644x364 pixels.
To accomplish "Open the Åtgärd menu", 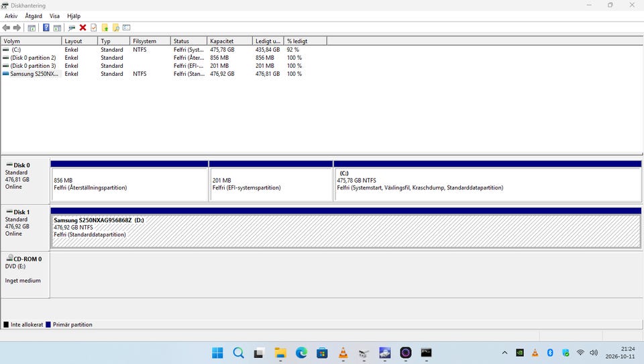I will click(x=34, y=16).
